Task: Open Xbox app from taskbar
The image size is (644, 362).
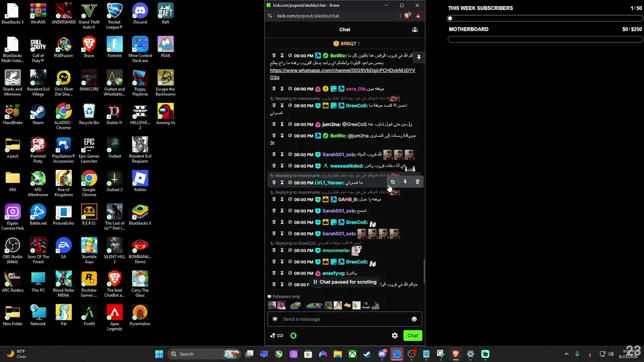Action: [x=353, y=354]
